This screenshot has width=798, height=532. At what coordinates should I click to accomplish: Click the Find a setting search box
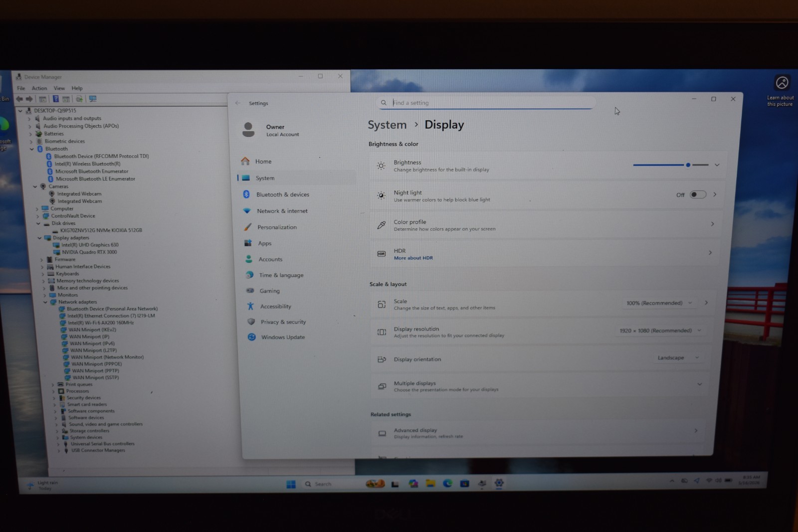pyautogui.click(x=486, y=103)
